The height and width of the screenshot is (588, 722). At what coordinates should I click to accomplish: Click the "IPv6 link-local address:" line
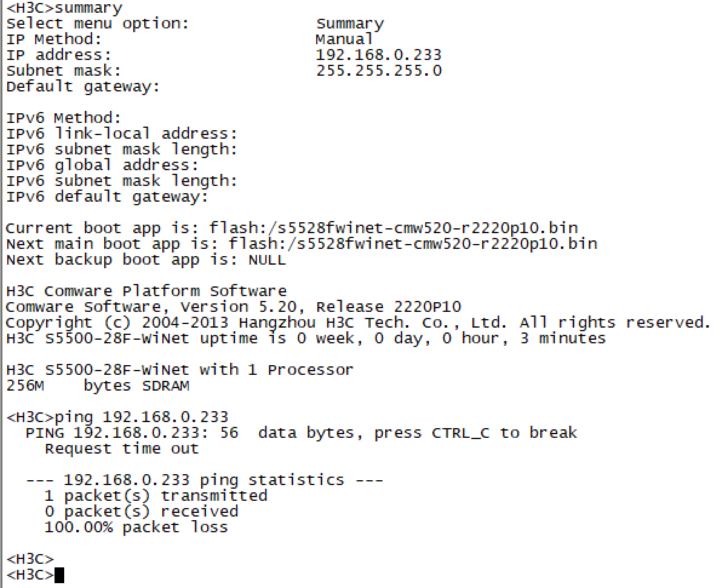click(x=121, y=134)
